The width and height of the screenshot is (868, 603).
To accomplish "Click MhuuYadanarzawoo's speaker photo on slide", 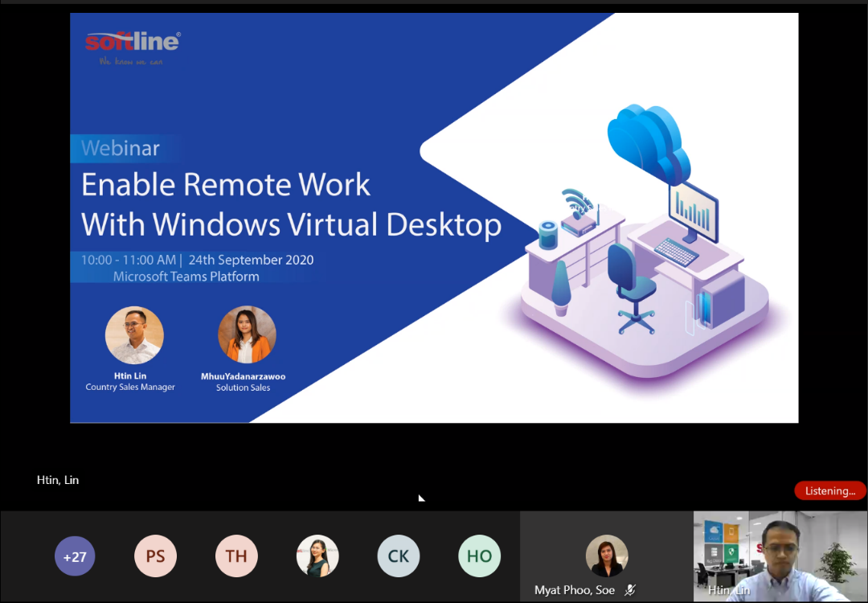I will click(x=247, y=334).
